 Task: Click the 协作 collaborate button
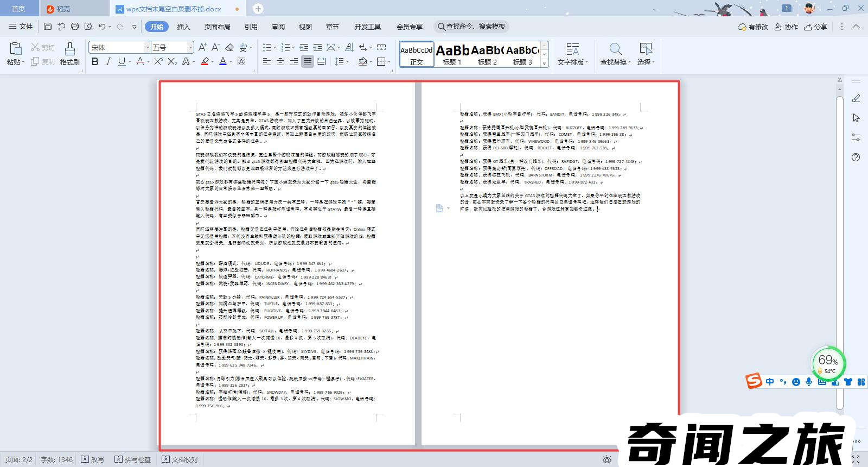click(x=787, y=27)
